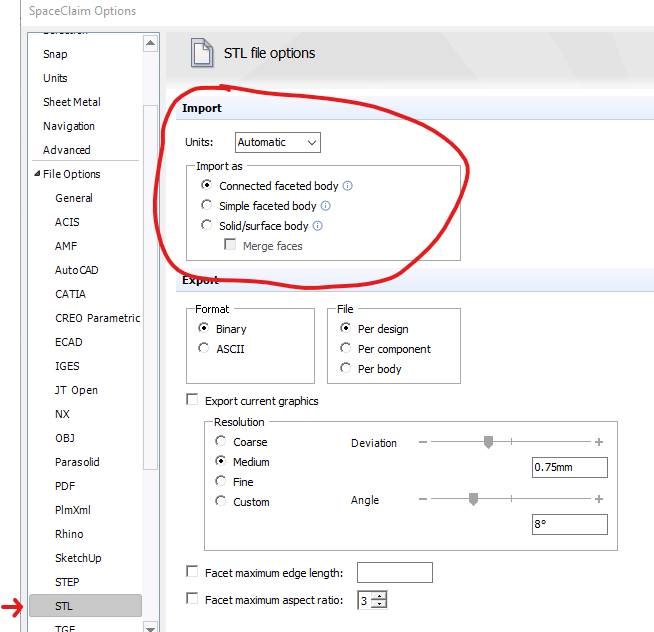
Task: Click plus icon on Deviation slider
Action: pos(599,442)
